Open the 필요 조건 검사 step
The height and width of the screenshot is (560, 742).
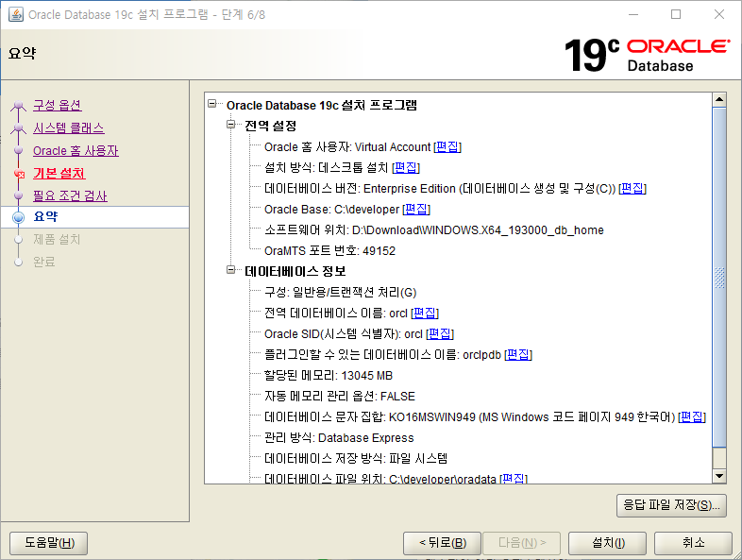[x=70, y=195]
